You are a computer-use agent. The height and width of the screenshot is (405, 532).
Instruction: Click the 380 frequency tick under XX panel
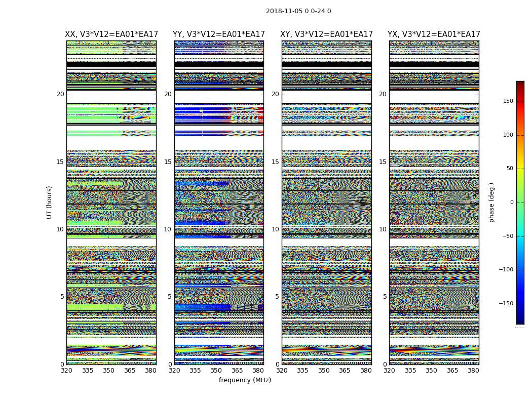[x=150, y=371]
